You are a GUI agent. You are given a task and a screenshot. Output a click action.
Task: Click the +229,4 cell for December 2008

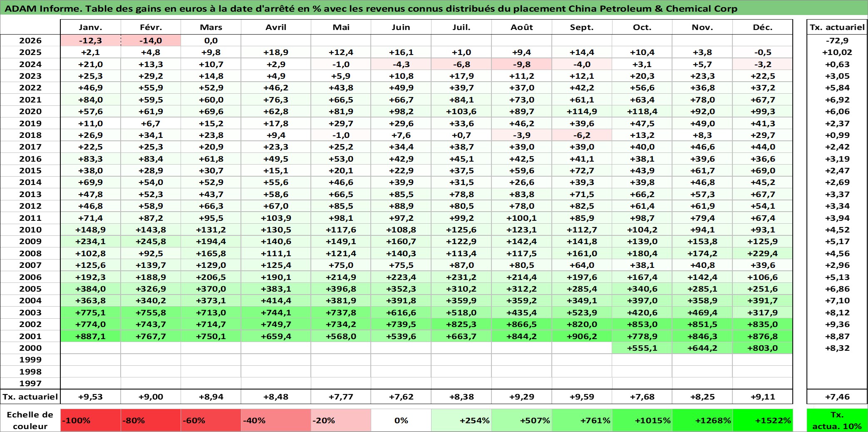[762, 253]
